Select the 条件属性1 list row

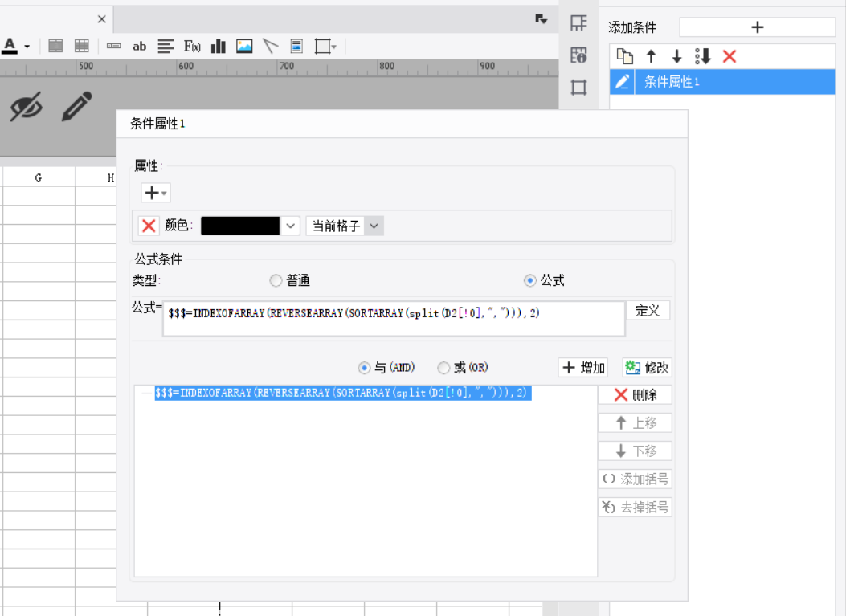pyautogui.click(x=722, y=81)
